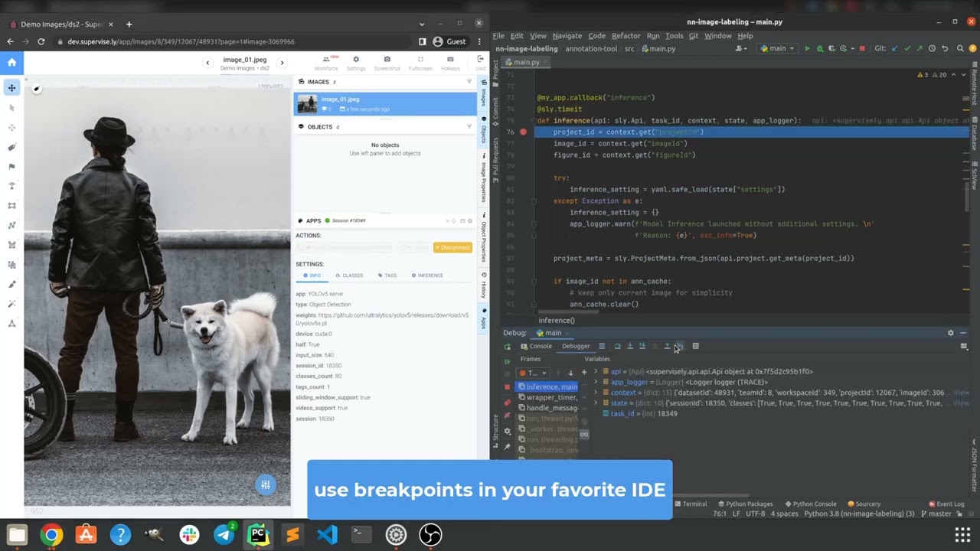Viewport: 980px width, 551px height.
Task: Switch to the Inference settings tab
Action: (427, 275)
